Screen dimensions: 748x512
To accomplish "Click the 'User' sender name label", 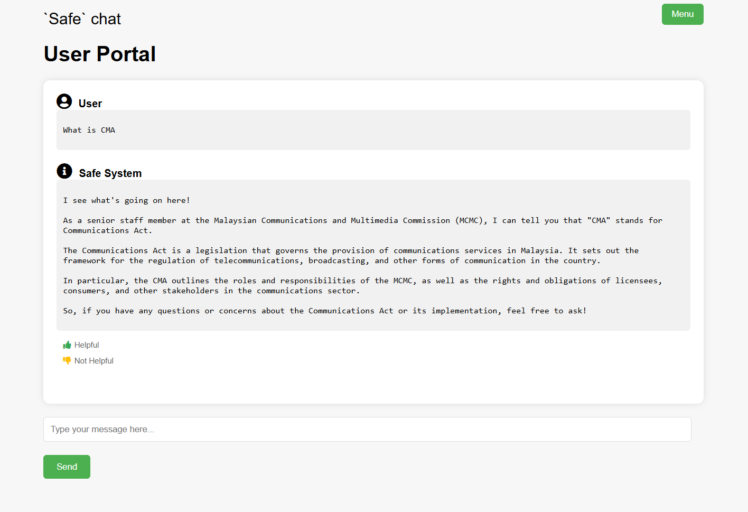I will 90,104.
